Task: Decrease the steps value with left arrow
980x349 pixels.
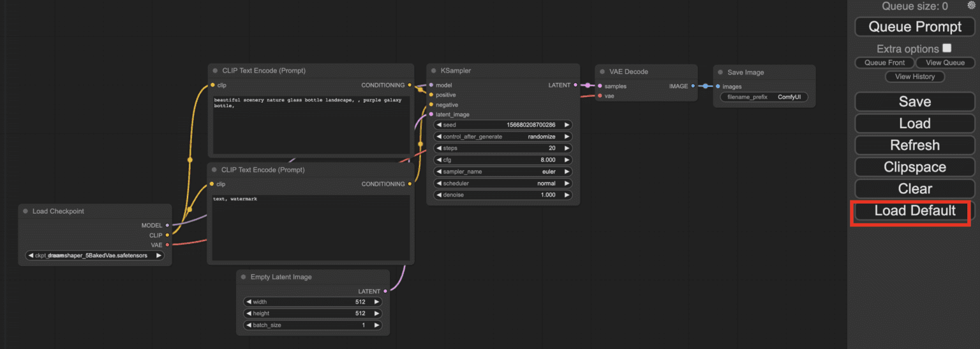Action: pos(439,148)
